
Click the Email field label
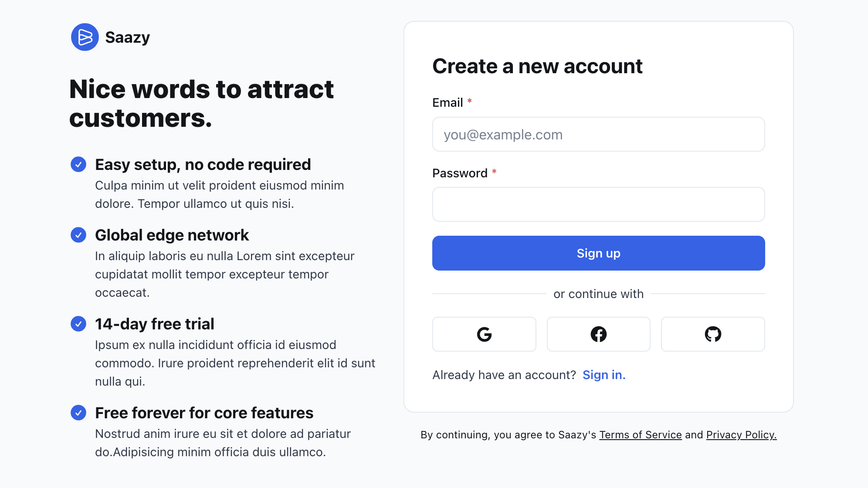(x=448, y=102)
